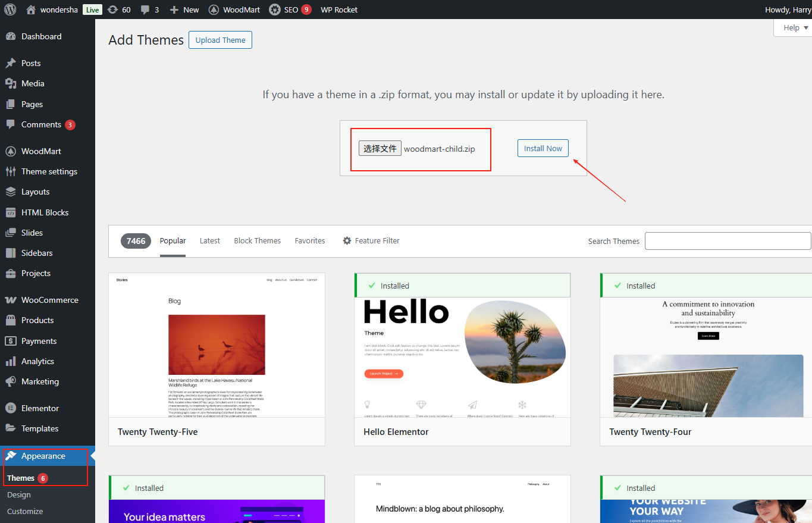Select the Twenty Twenty-Five theme thumbnail

click(x=217, y=345)
